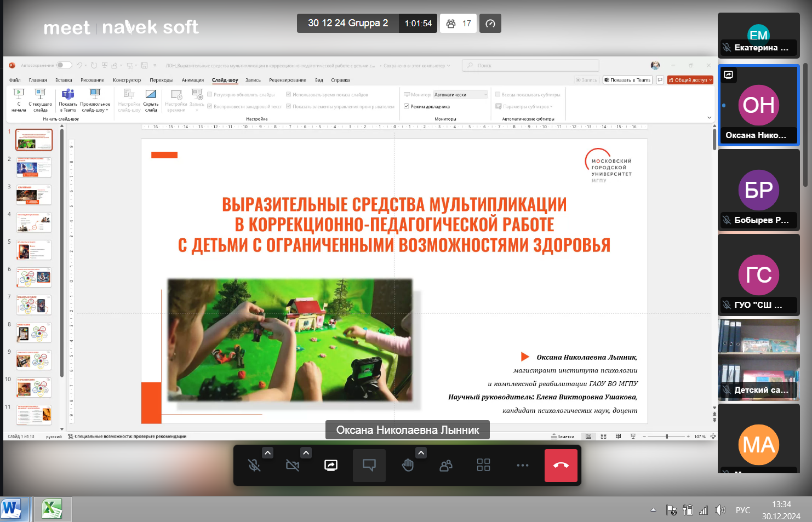
Task: Open the Переходы ribbon tab
Action: tap(161, 80)
